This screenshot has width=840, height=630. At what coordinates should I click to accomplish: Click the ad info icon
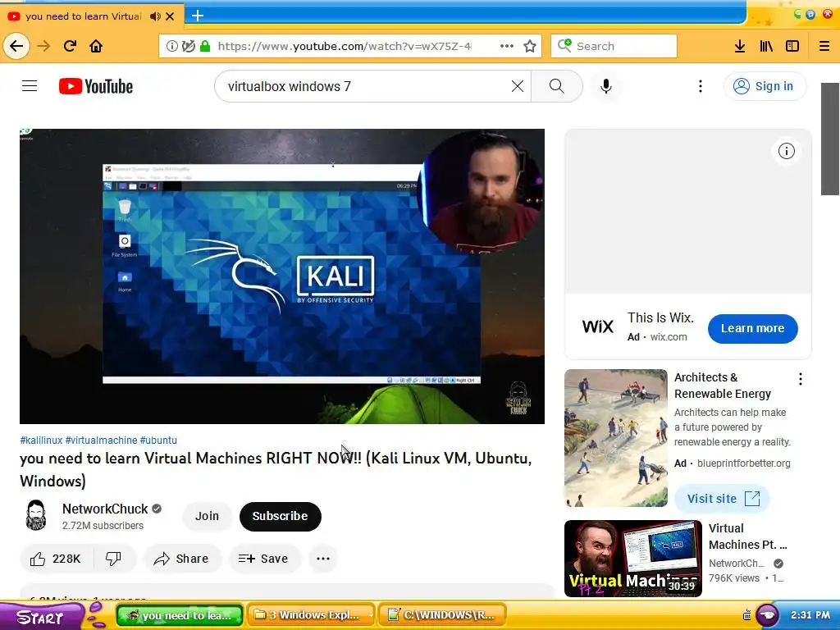coord(786,151)
